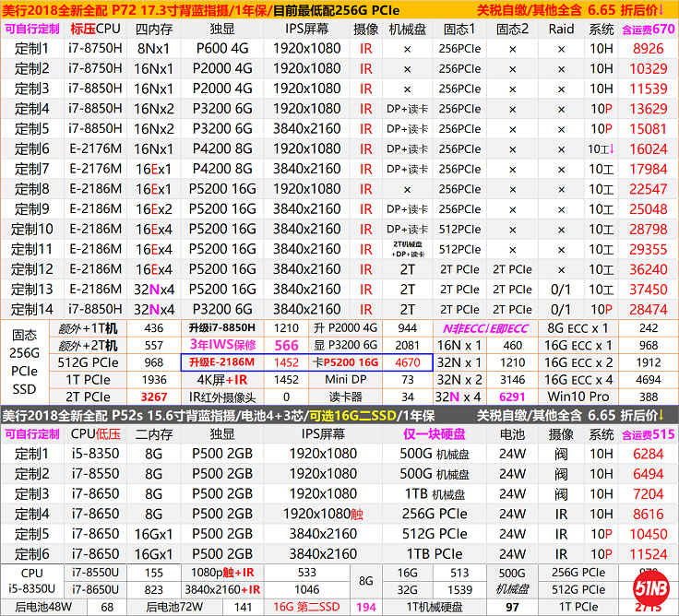
Task: Select the 定制14 row price 28474
Action: pos(648,310)
